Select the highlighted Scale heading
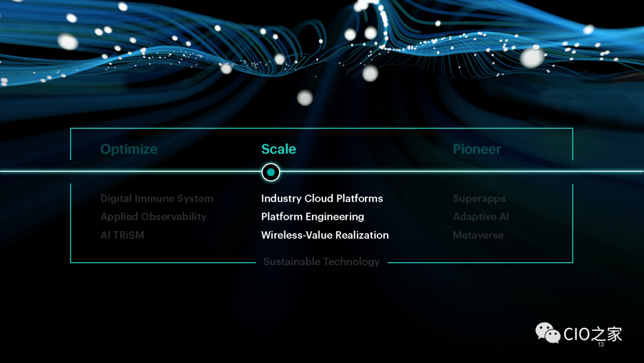 pyautogui.click(x=278, y=149)
